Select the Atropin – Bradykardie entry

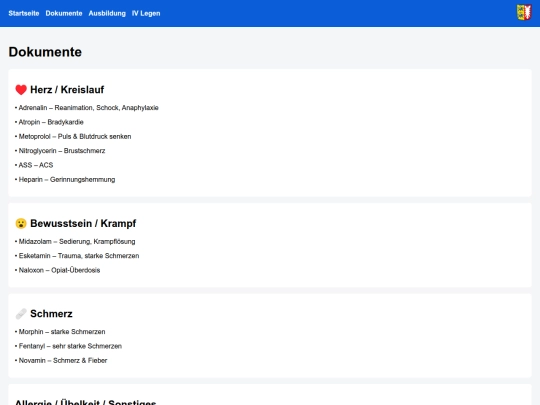click(49, 122)
